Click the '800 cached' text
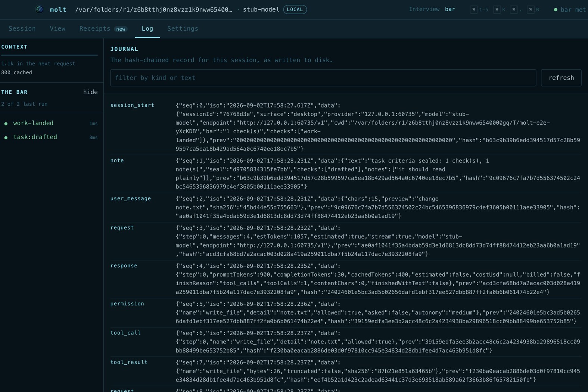Screen dimensions: 588x392 (16, 73)
